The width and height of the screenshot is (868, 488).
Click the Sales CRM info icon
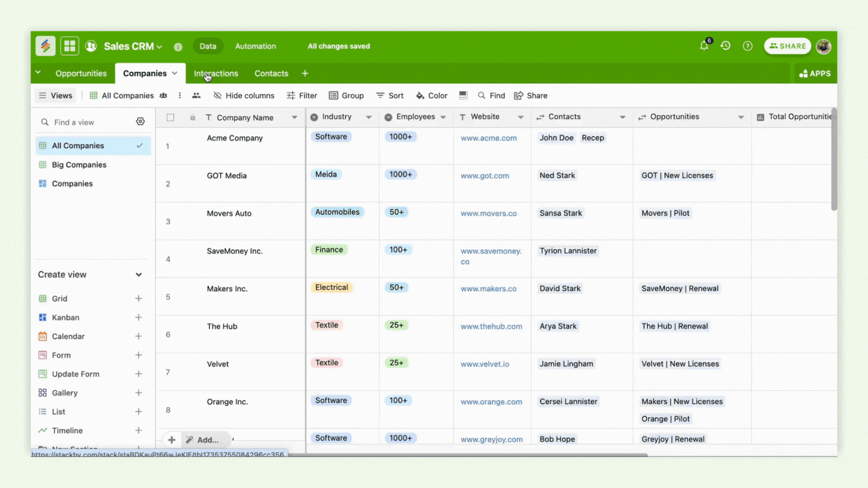click(178, 46)
